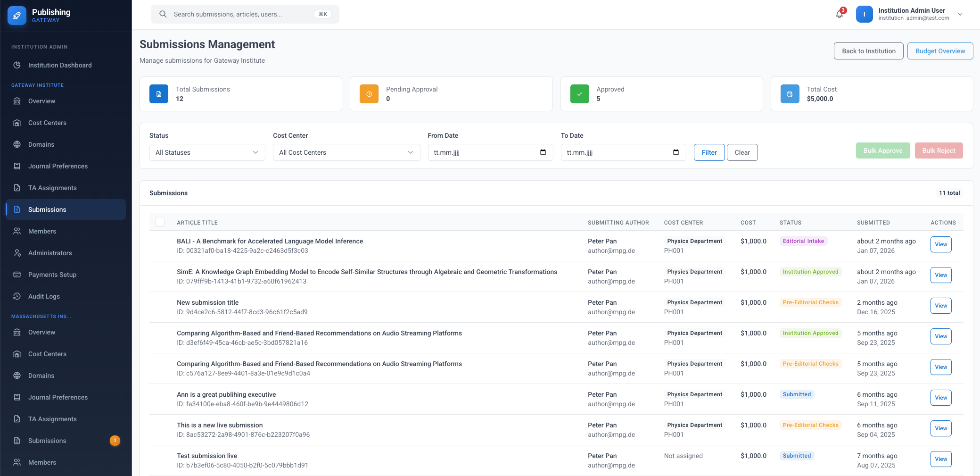Click the green Approved checkmark icon

point(579,94)
